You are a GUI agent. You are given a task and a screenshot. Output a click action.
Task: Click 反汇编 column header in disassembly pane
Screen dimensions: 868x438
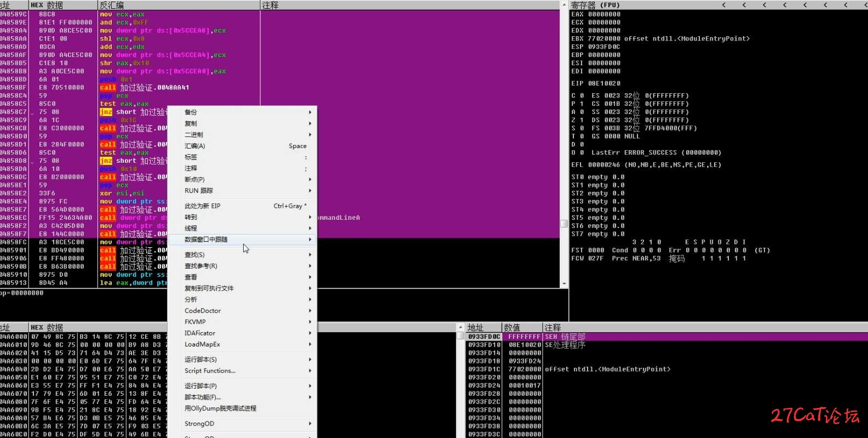[179, 5]
